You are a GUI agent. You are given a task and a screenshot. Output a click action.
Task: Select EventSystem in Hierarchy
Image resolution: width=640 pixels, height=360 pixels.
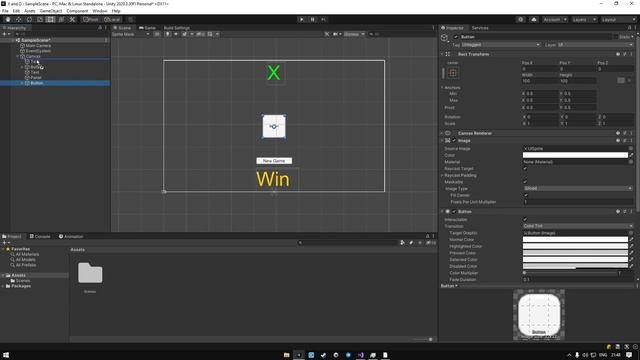(x=38, y=51)
